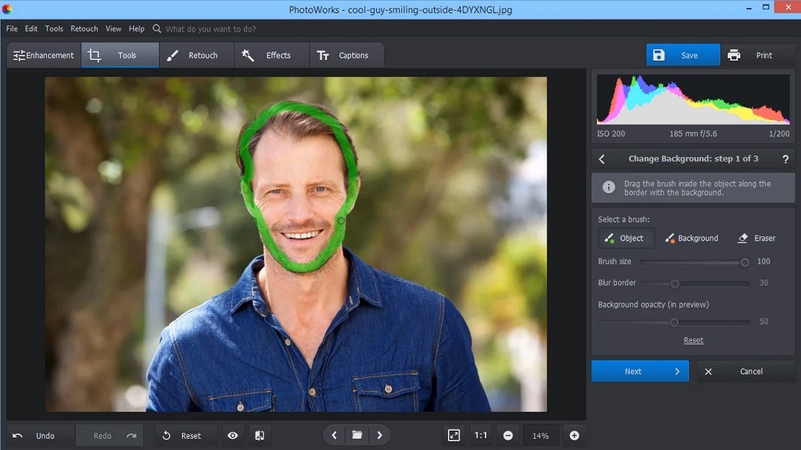Click the histogram panel
Image resolution: width=801 pixels, height=450 pixels.
[x=693, y=99]
